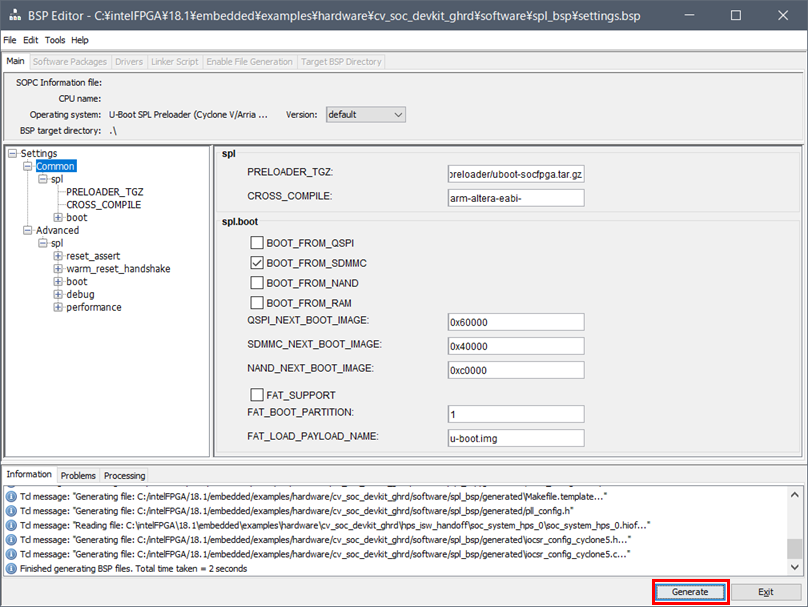Open the File menu
The height and width of the screenshot is (607, 808).
pos(10,40)
